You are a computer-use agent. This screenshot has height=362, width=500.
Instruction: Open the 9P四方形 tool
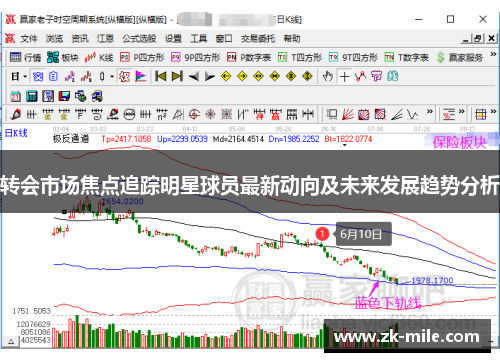coord(195,58)
